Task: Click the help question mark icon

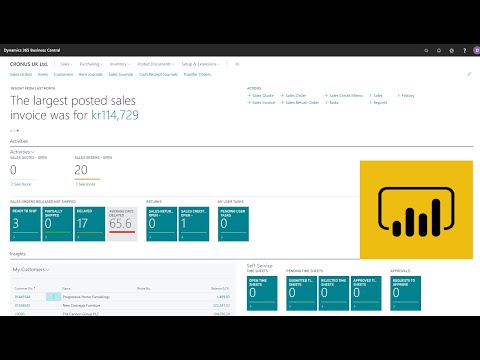Action: pos(464,51)
